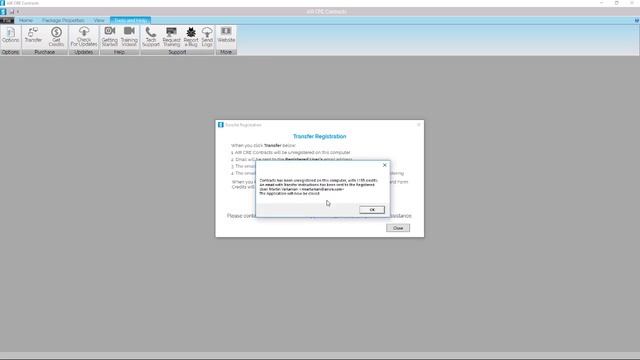
Task: Open the View ribbon tab
Action: tap(99, 20)
